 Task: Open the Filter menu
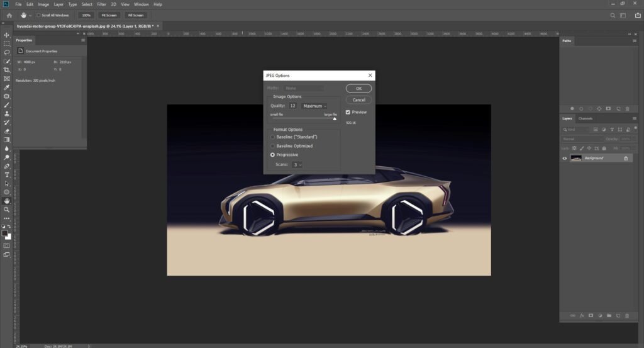(x=101, y=4)
